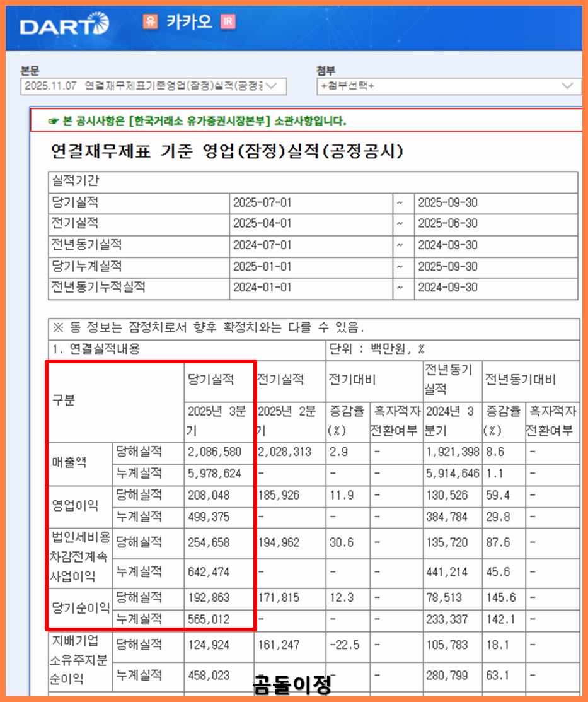Viewport: 588px width, 702px height.
Task: Select the 전년동기실적 start date 2024-07-01
Action: click(262, 245)
